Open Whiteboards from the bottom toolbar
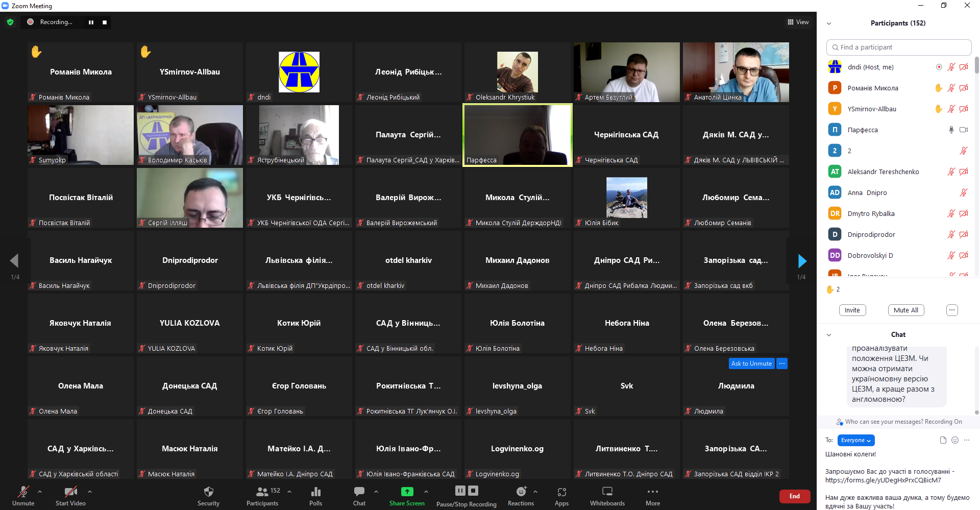 click(x=607, y=492)
